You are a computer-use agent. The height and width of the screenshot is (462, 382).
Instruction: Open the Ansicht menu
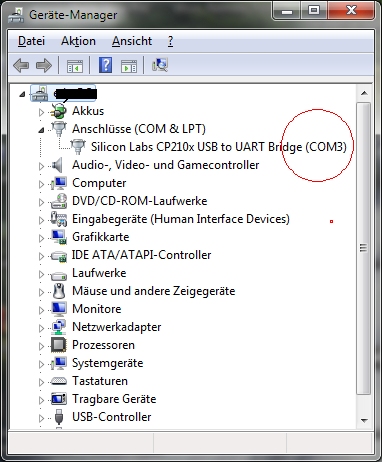click(x=132, y=41)
